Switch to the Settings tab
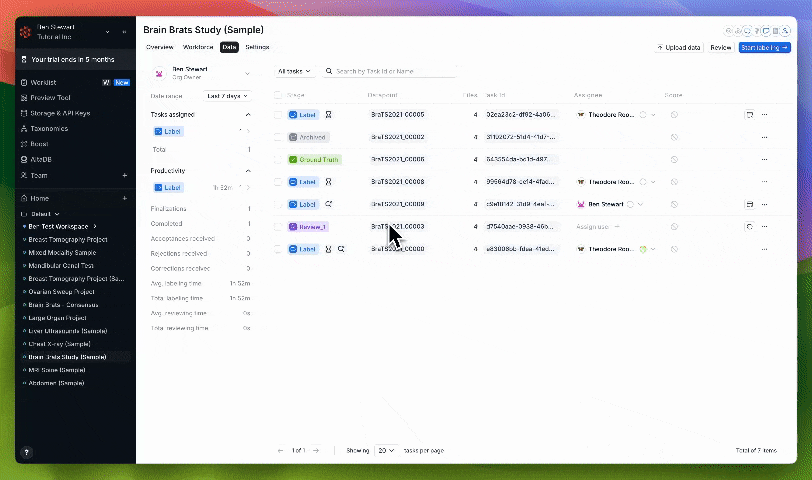Viewport: 812px width, 480px height. point(257,47)
